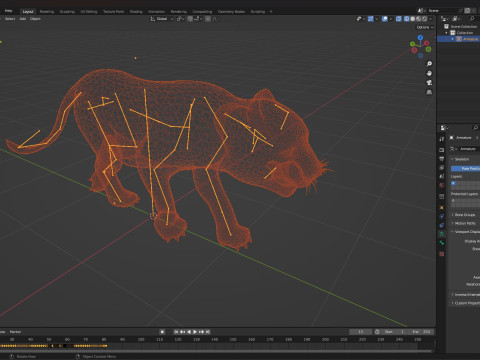
Task: Open object type visibility dropdown
Action: (360, 19)
